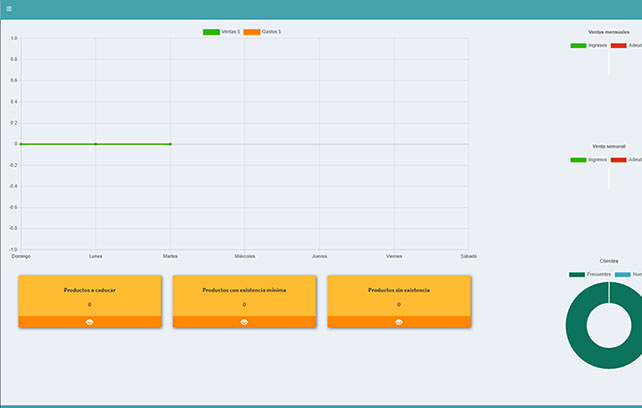Click the light-blue Nuevos swatch in Clientes legend
Viewport: 642px width, 408px height.
point(623,274)
